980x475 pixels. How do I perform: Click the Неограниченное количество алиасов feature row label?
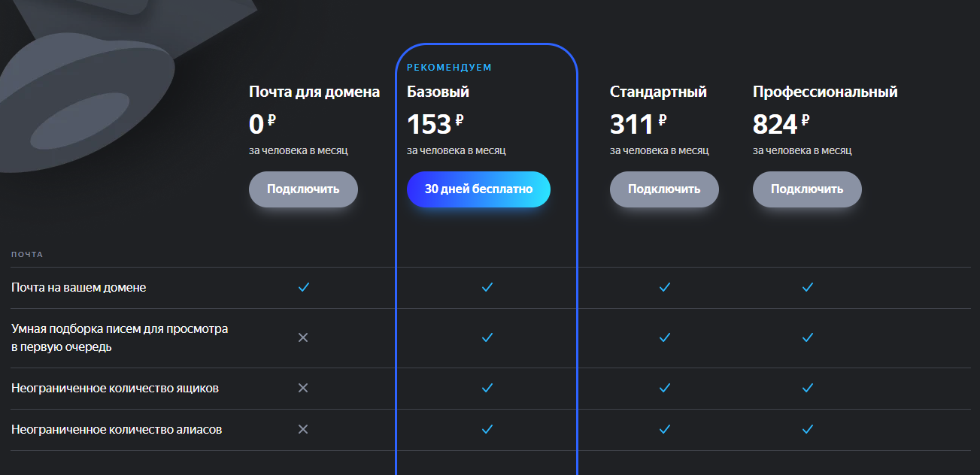[117, 430]
